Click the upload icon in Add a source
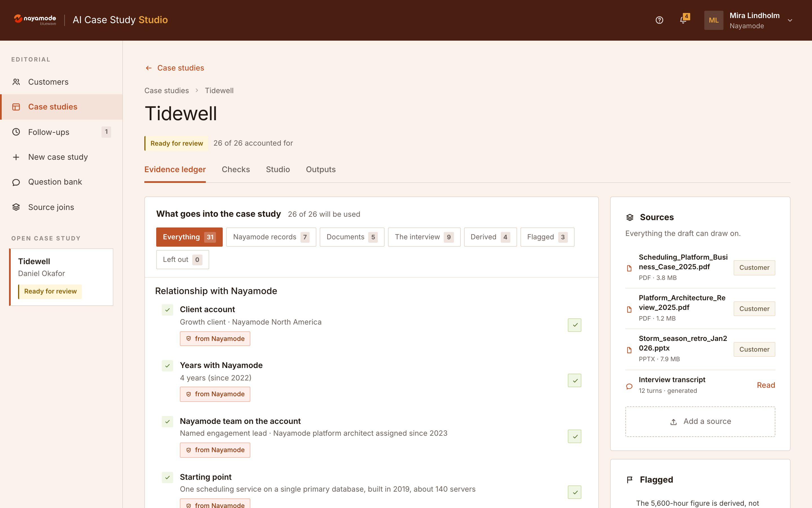Screen dimensions: 812x508 [673, 422]
